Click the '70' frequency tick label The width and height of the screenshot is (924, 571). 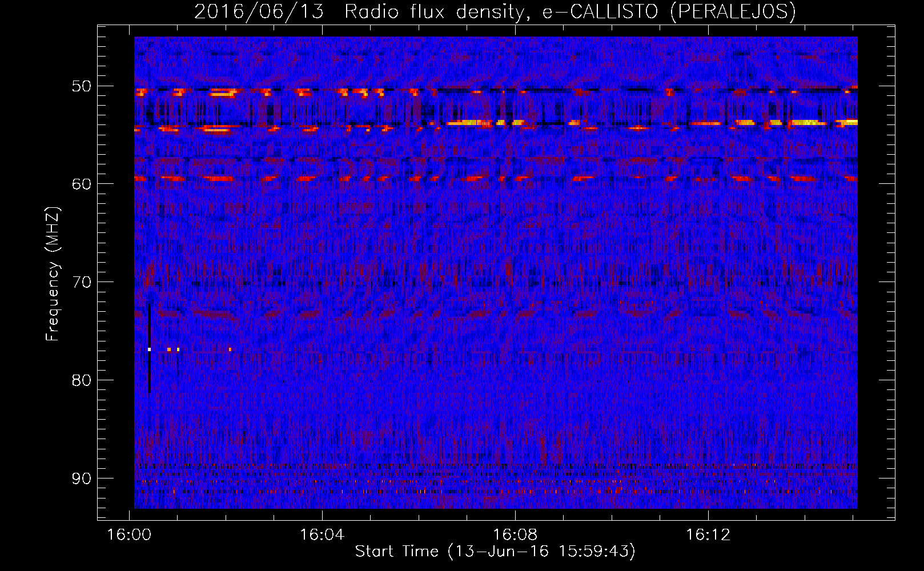click(x=81, y=283)
